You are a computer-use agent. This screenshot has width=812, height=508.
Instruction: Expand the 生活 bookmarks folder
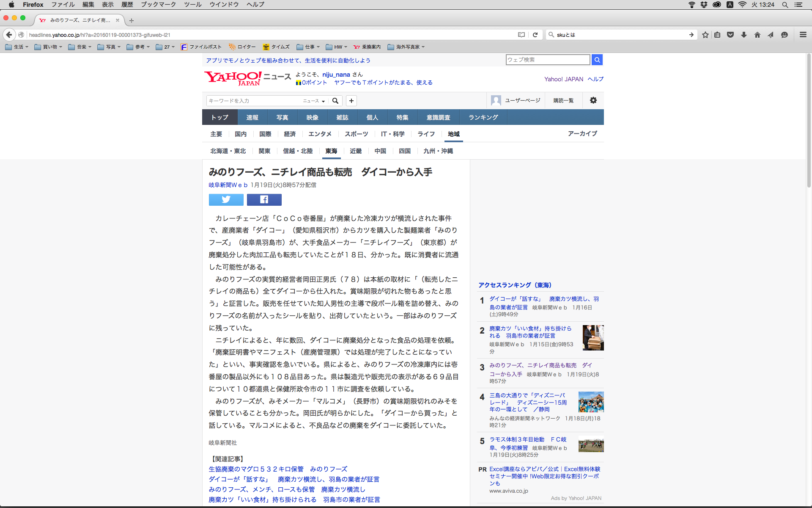[x=17, y=47]
